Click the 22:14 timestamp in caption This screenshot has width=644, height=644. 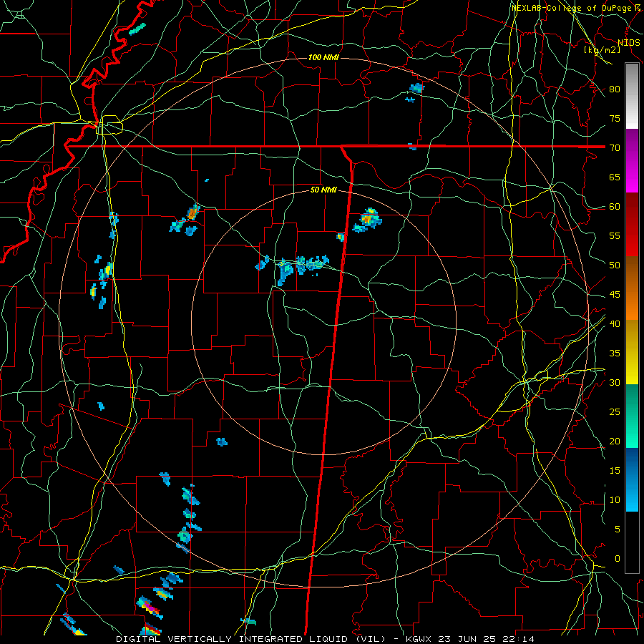tap(517, 639)
